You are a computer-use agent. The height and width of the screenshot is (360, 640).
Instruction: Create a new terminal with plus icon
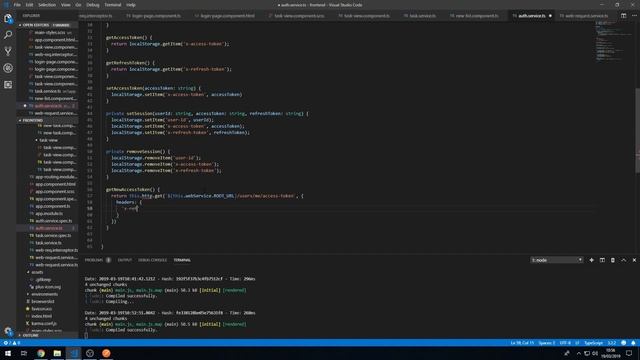(591, 260)
